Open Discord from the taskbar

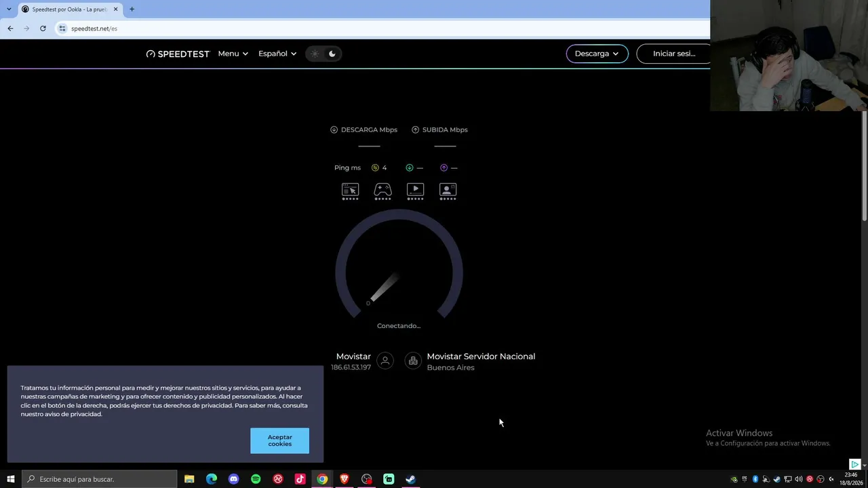pyautogui.click(x=234, y=479)
